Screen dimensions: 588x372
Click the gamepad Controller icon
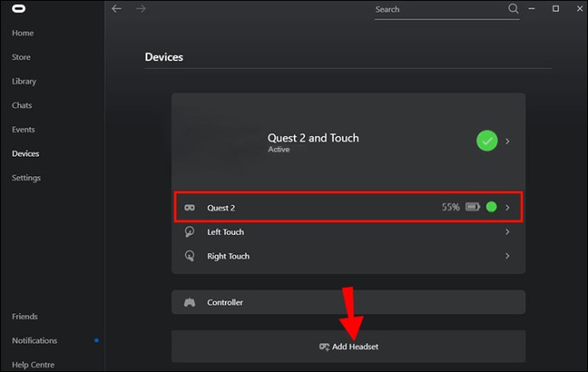click(x=190, y=302)
